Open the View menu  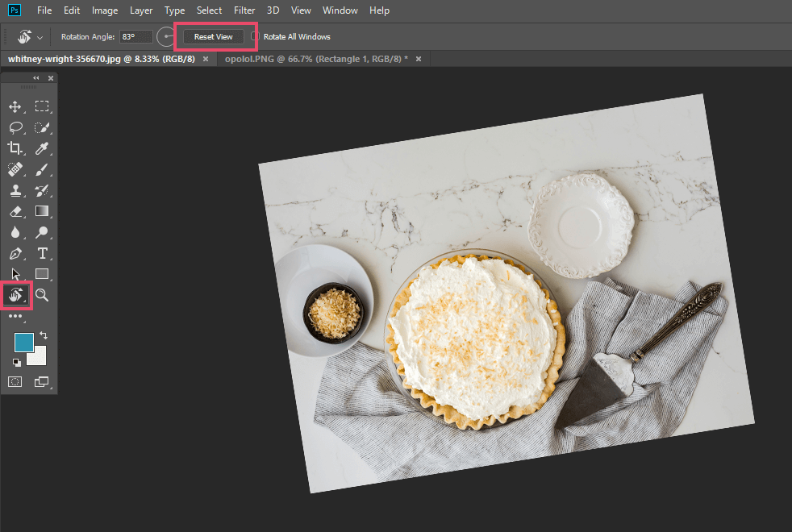point(301,10)
